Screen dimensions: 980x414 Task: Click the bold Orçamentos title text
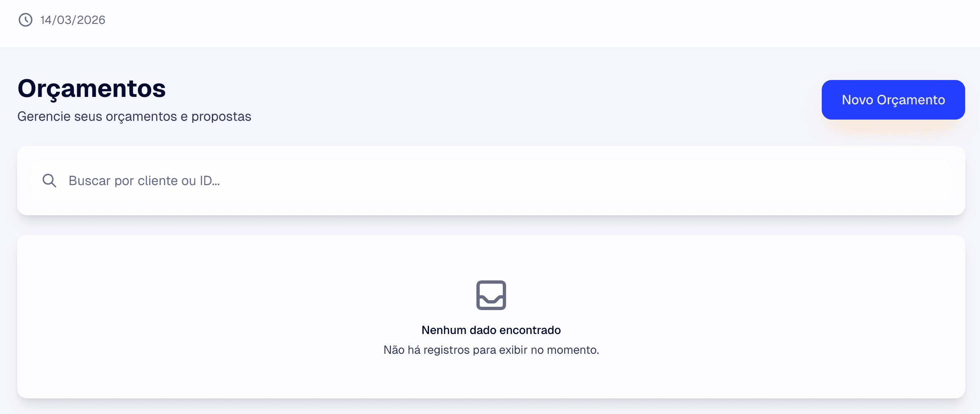[x=91, y=88]
